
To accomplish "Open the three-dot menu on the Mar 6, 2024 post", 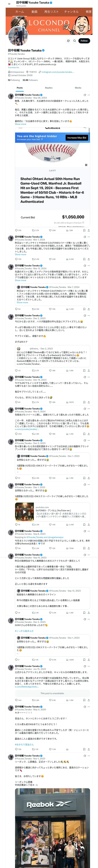I will 89,409.
